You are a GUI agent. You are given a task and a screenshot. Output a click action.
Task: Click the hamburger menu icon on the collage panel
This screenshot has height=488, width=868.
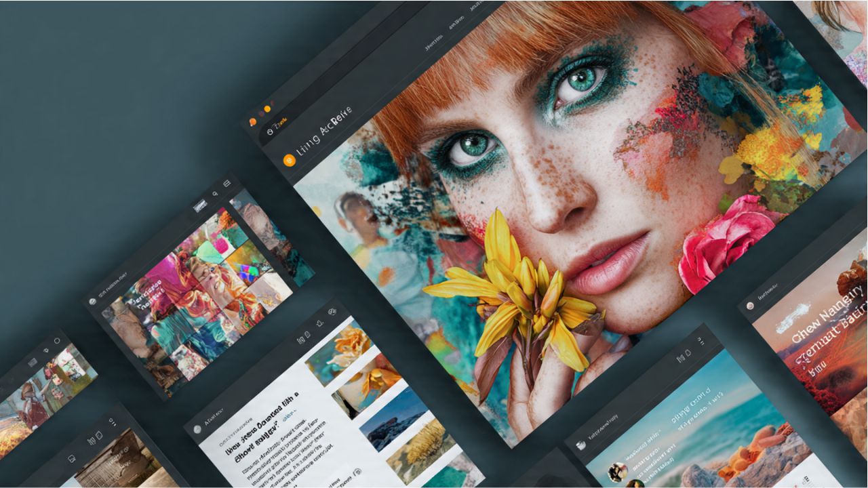(x=226, y=183)
